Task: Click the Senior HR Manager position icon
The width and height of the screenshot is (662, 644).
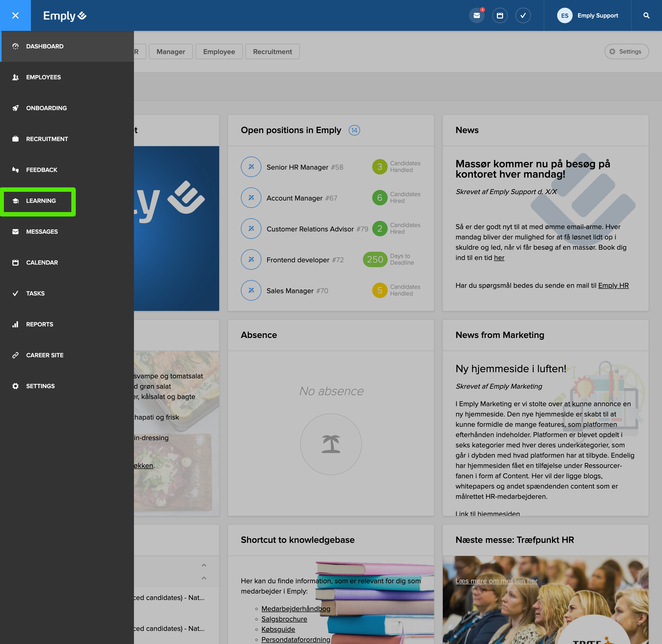Action: tap(251, 167)
